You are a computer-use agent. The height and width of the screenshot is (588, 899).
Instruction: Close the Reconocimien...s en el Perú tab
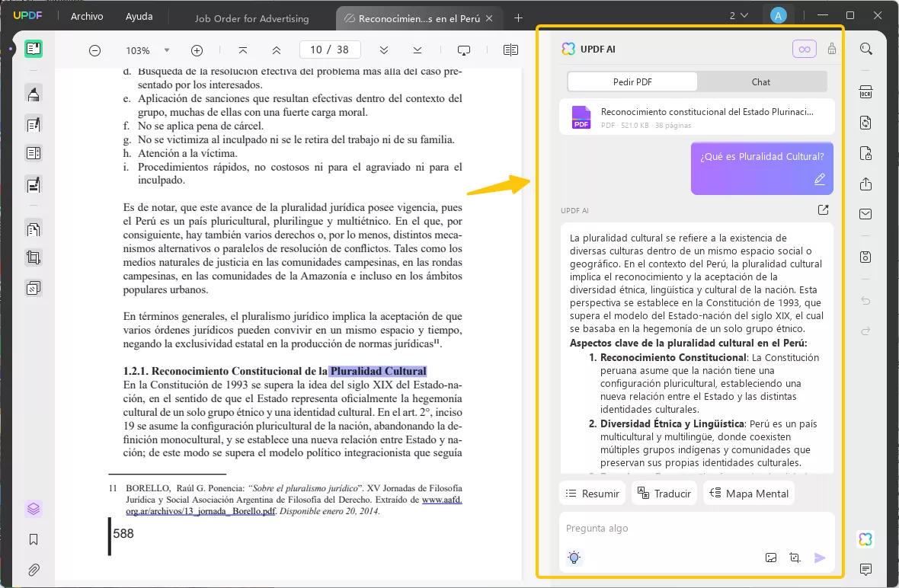coord(489,18)
